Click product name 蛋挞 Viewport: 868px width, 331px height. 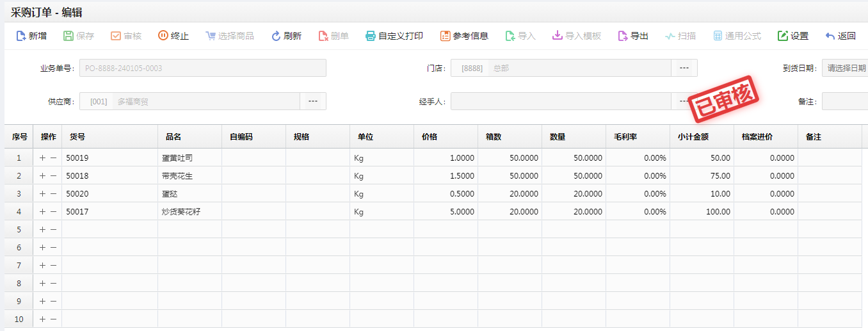(x=170, y=193)
